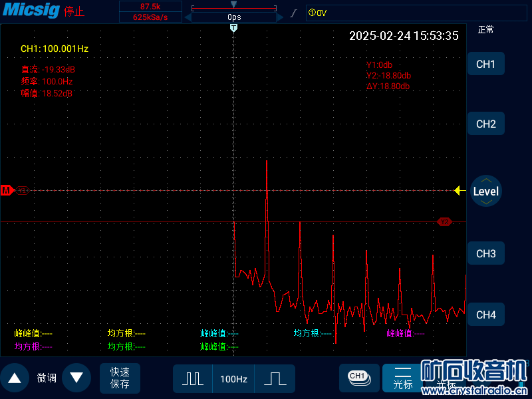The height and width of the screenshot is (399, 532).
Task: Open the CH1 channel selector icon
Action: (x=358, y=377)
